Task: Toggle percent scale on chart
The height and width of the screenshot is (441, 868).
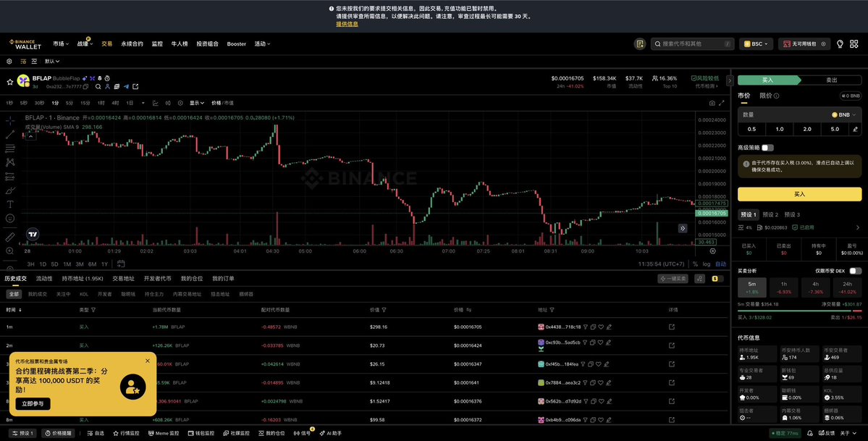Action: click(695, 264)
